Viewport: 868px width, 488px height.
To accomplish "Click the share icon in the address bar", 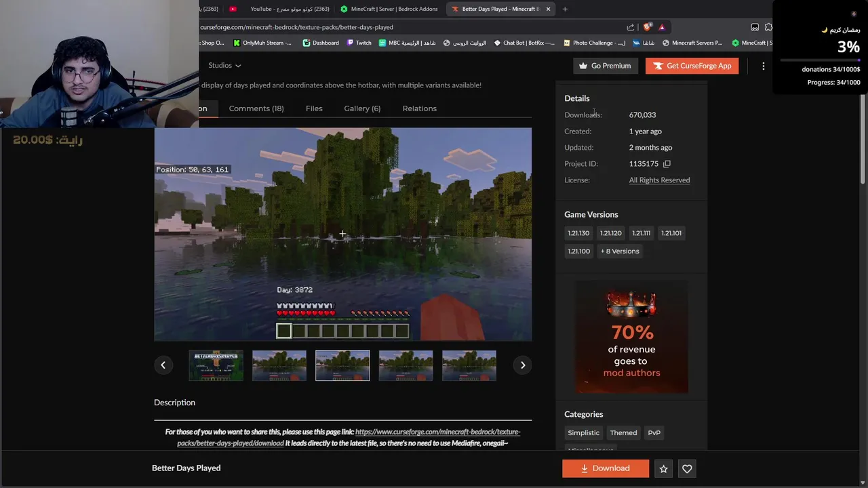I will [x=630, y=27].
